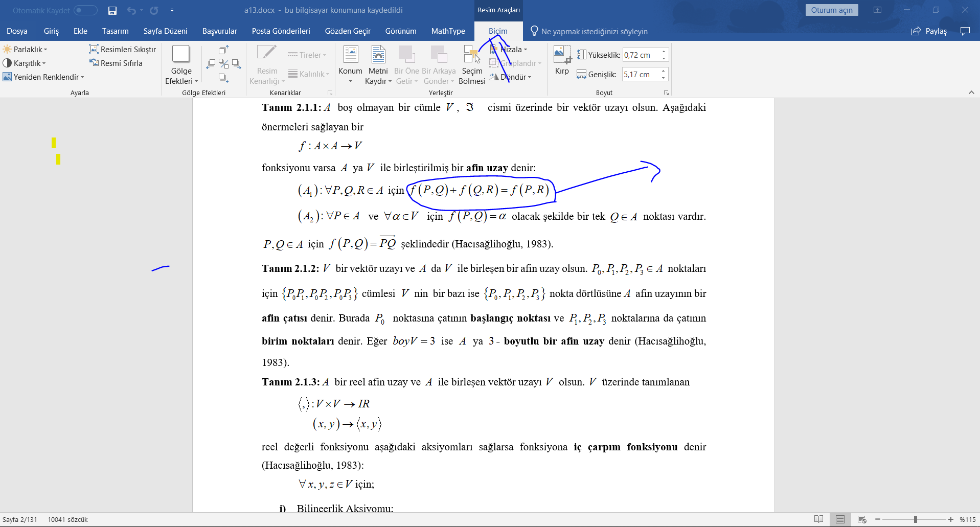Click Ne yapmak istediğinizi söyleyin search
The width and height of the screenshot is (980, 527).
589,32
